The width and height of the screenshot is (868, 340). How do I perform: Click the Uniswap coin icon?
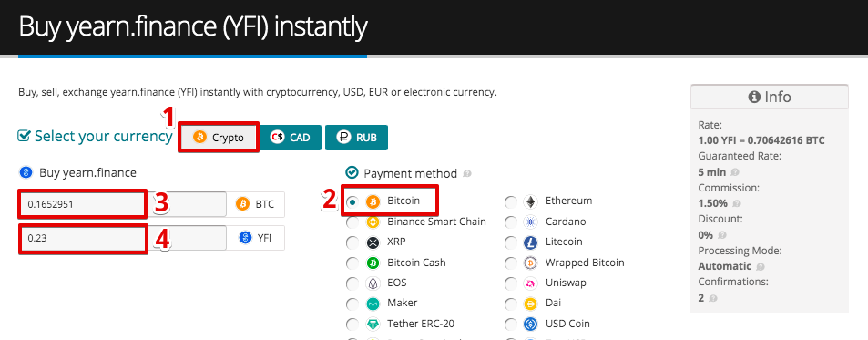coord(530,284)
